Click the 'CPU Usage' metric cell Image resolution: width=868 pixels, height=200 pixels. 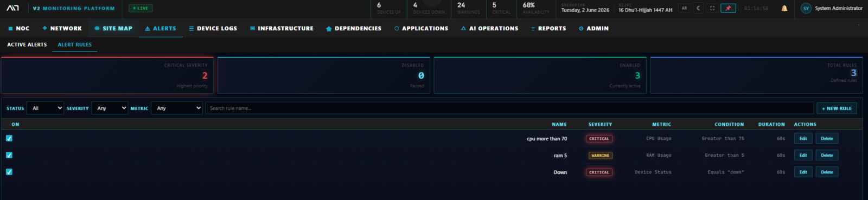coord(659,139)
